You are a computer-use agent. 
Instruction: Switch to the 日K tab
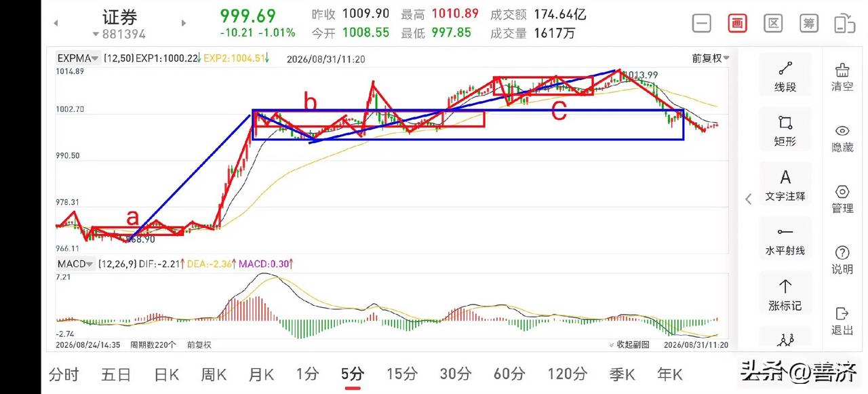point(166,374)
